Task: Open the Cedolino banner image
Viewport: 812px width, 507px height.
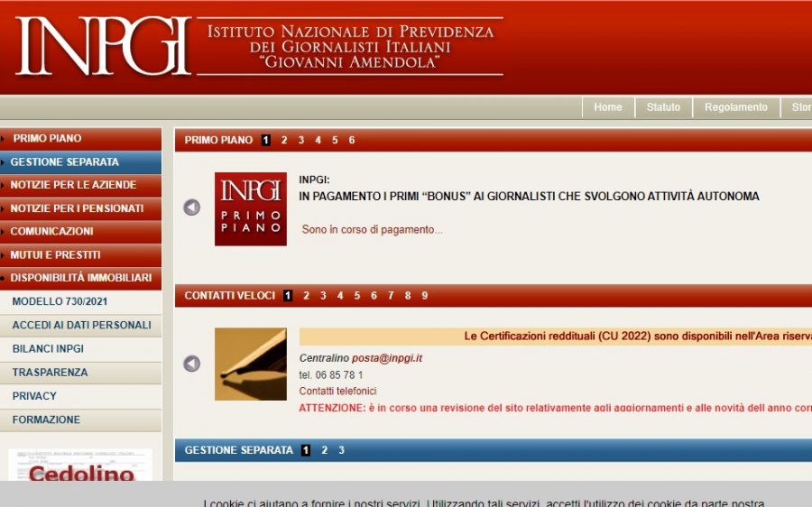Action: (x=80, y=466)
